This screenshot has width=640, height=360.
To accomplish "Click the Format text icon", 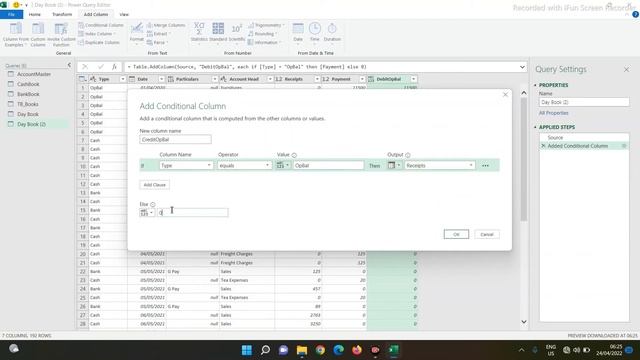I will (137, 29).
